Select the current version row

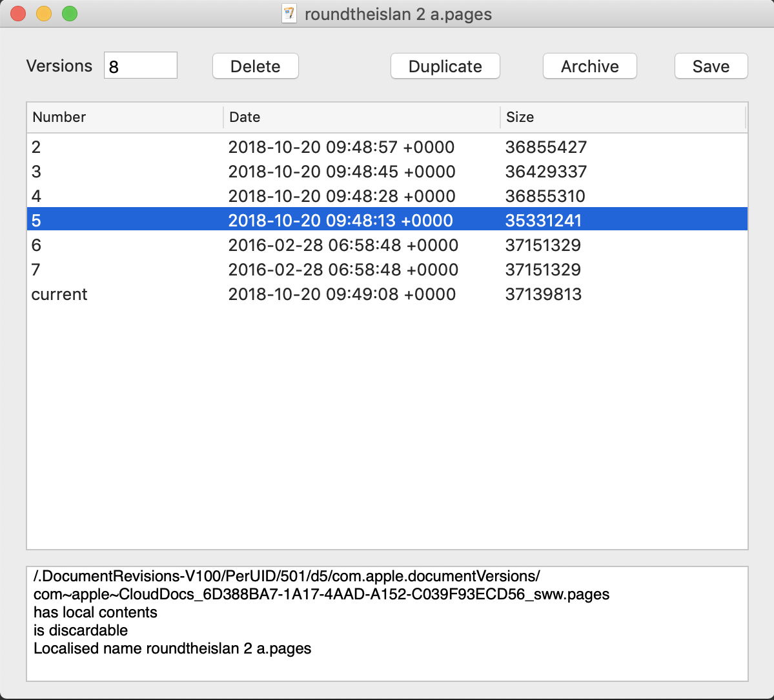pos(387,294)
